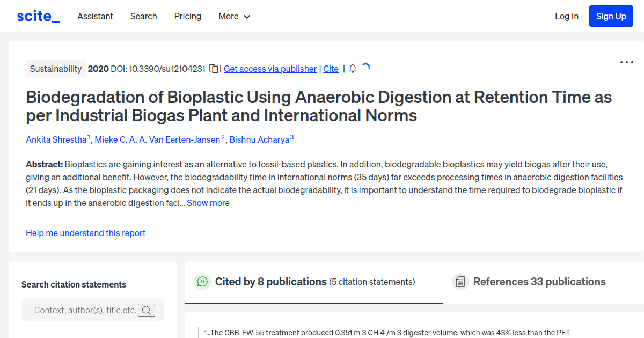
Task: Switch to the References 33 publications tab
Action: point(539,281)
